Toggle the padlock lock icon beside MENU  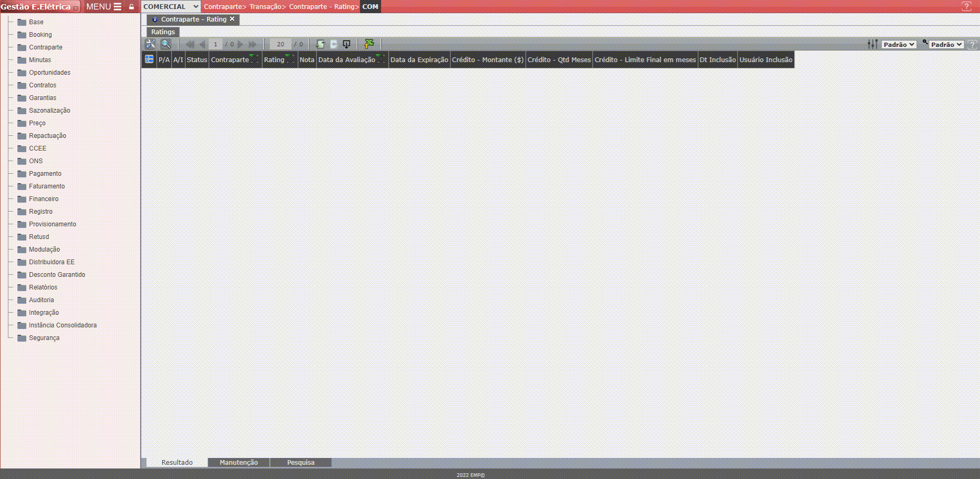coord(131,7)
